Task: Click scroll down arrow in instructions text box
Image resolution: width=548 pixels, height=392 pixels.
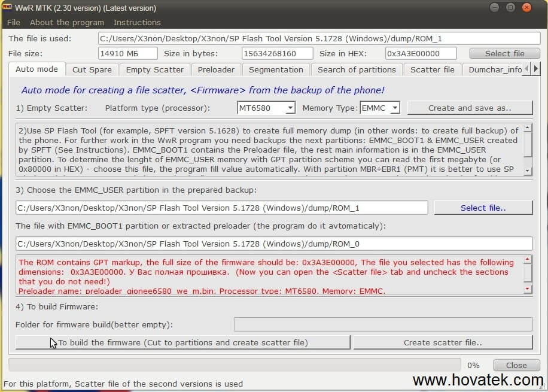Action: (x=528, y=171)
